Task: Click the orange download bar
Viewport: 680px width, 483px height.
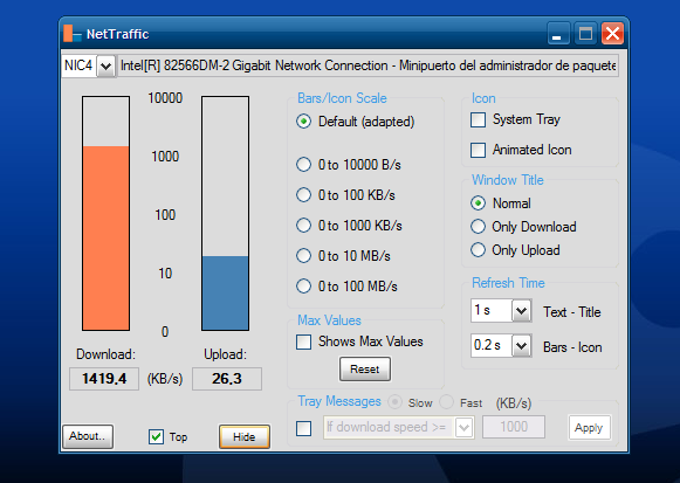Action: click(x=106, y=238)
